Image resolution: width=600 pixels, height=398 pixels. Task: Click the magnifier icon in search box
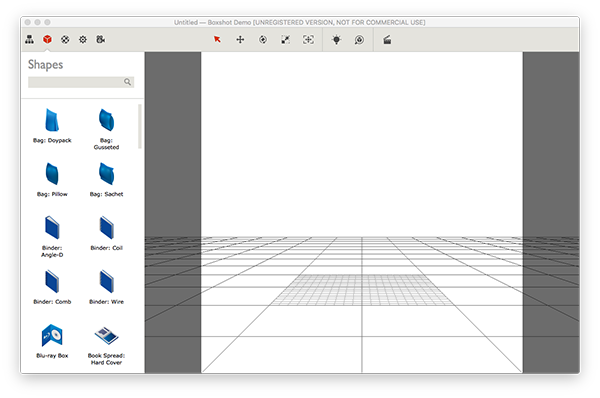127,82
